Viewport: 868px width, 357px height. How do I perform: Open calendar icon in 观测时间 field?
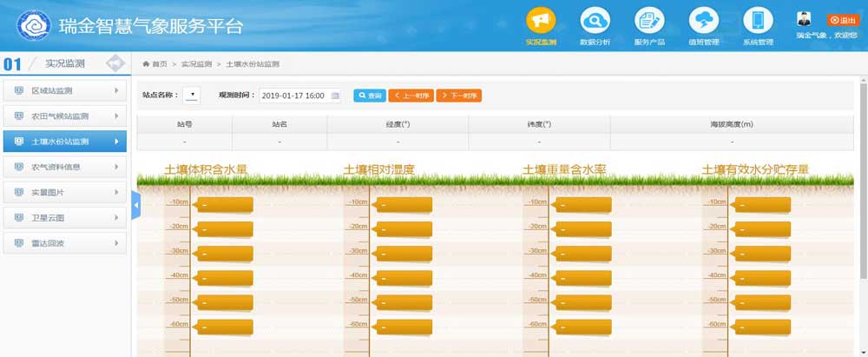coord(335,96)
